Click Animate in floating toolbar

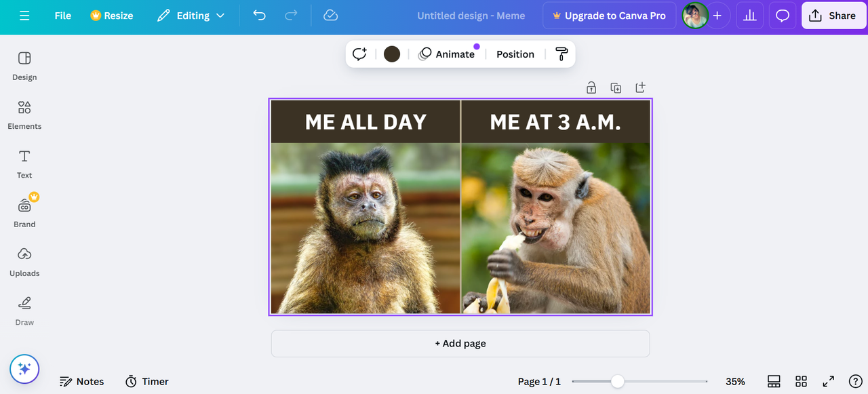pos(447,54)
